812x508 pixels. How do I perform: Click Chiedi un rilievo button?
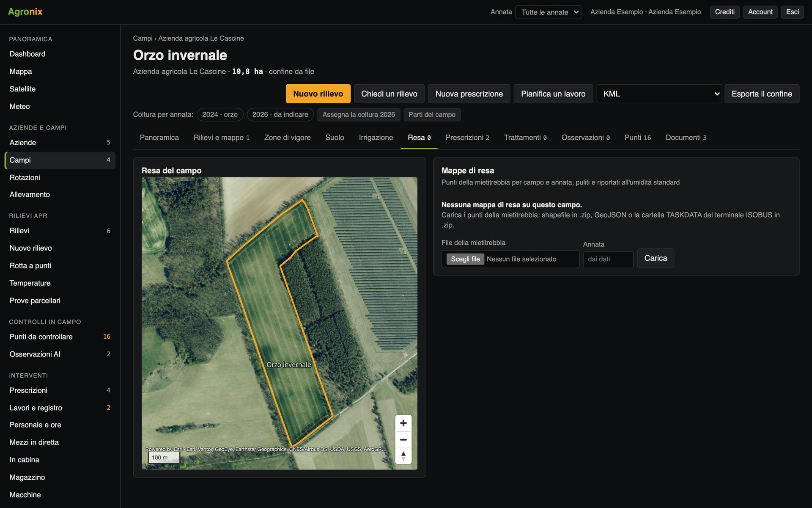tap(389, 94)
